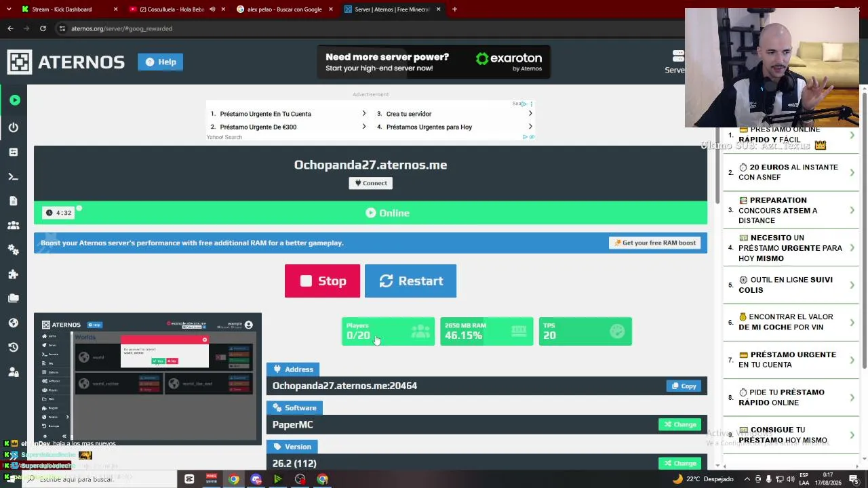The image size is (868, 488).
Task: Open the Console sidebar icon
Action: pyautogui.click(x=14, y=176)
